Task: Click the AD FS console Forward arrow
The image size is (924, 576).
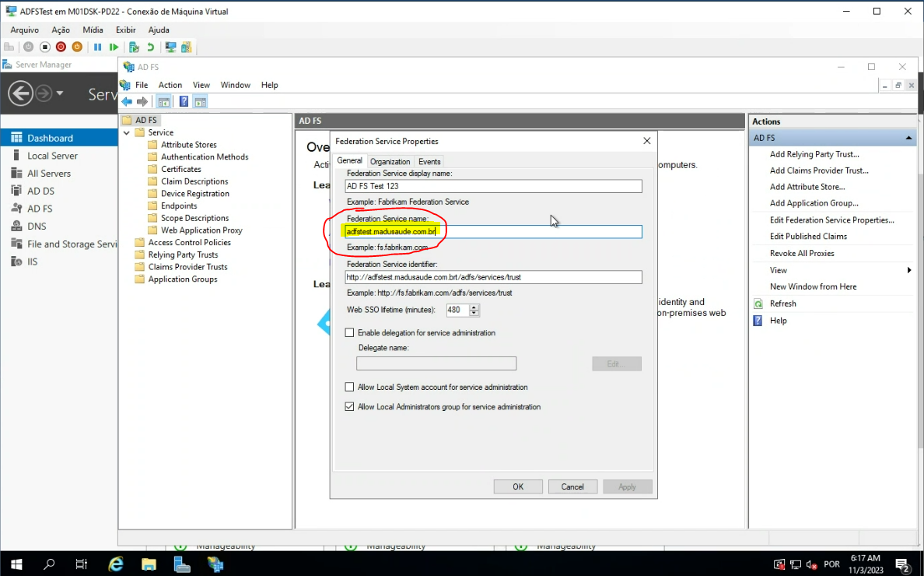Action: 142,102
